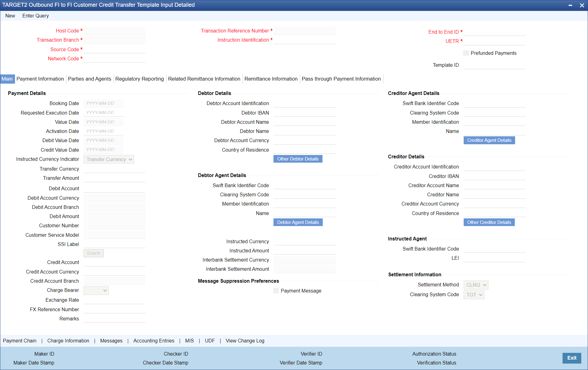The image size is (588, 370).
Task: Click the Activation Date field
Action: pos(104,131)
